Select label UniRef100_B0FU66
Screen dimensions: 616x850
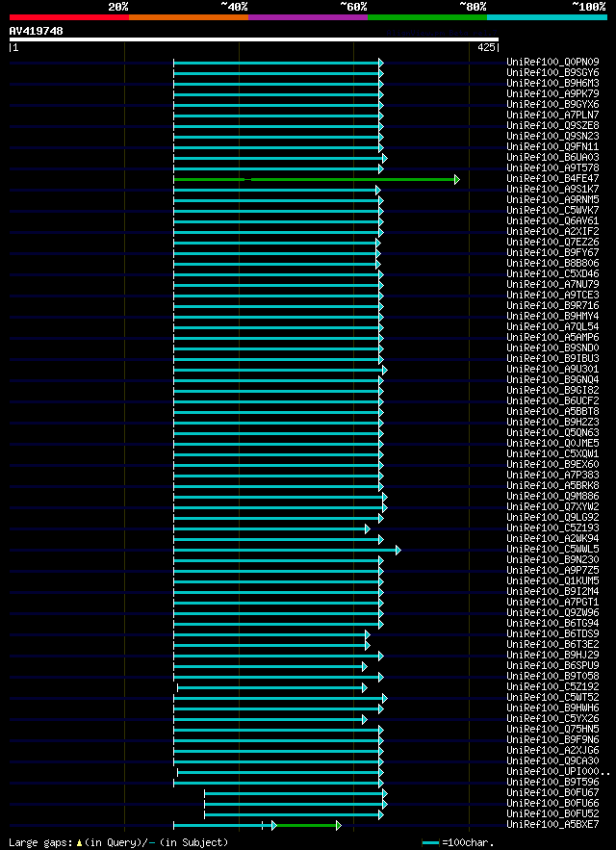click(x=553, y=804)
